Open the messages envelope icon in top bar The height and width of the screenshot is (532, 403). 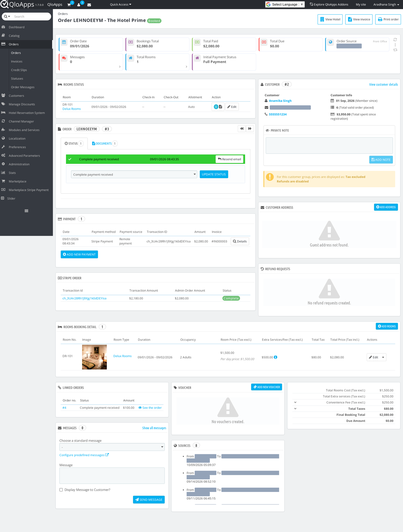coord(89,5)
